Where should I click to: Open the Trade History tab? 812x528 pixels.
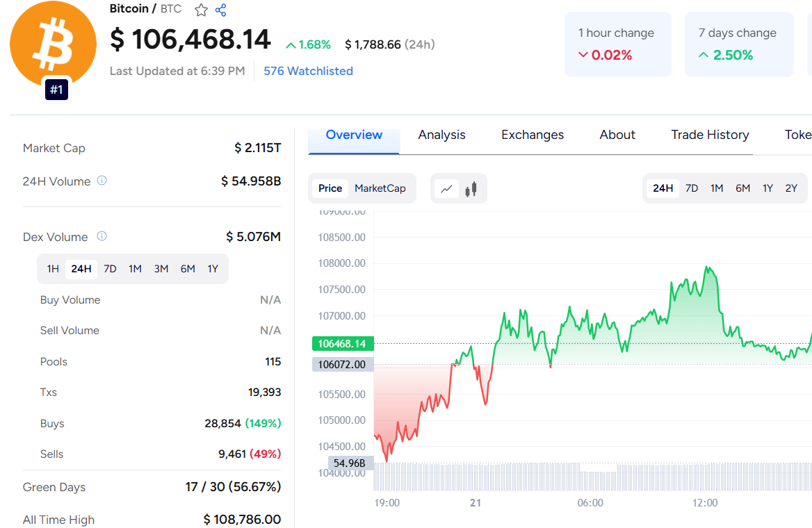coord(710,135)
